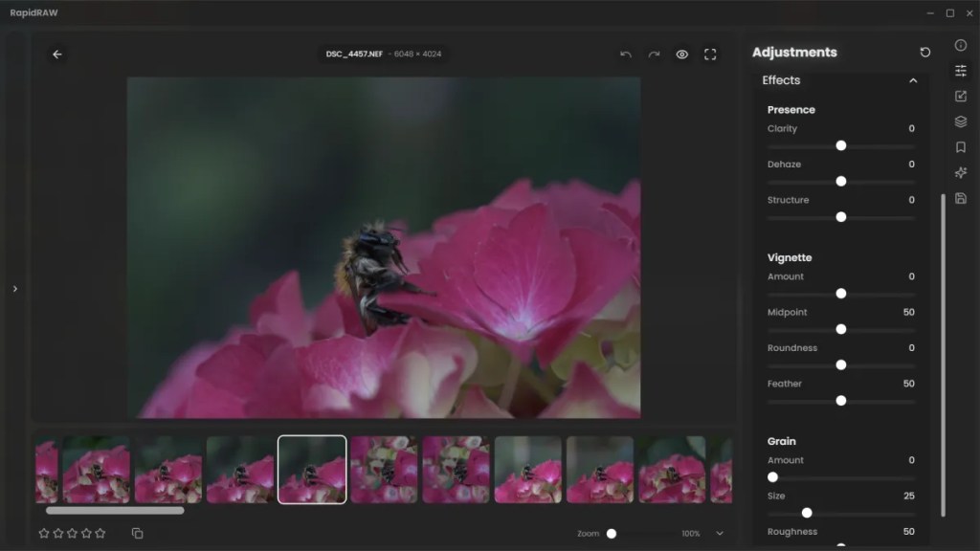Set rating to five stars
This screenshot has height=551, width=980.
click(100, 533)
